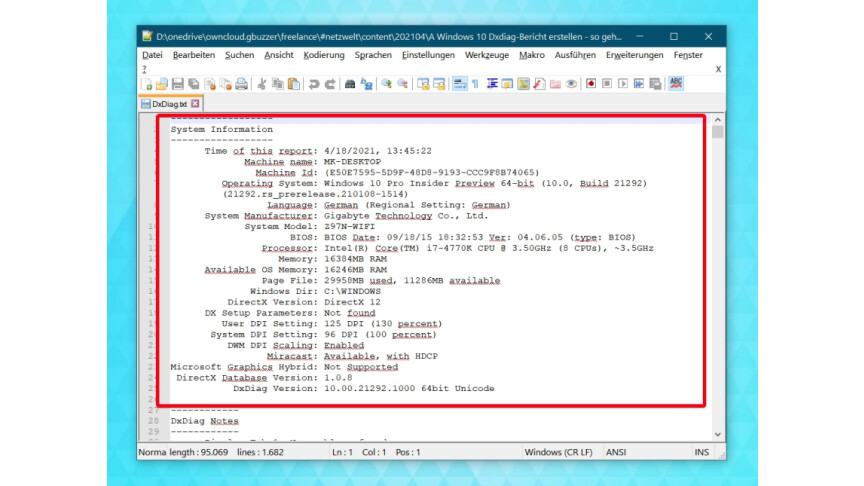Open the Einstellungen menu
864x486 pixels.
tap(428, 55)
